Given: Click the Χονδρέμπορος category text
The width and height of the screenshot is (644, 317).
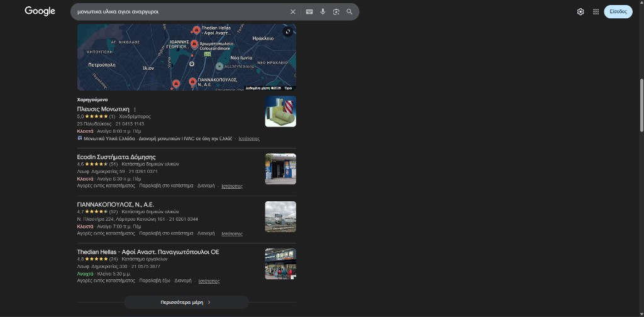Looking at the screenshot, I should 135,116.
